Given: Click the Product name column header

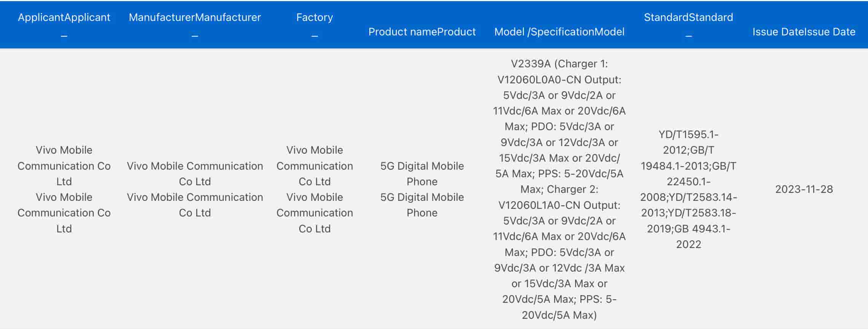Looking at the screenshot, I should pos(422,32).
